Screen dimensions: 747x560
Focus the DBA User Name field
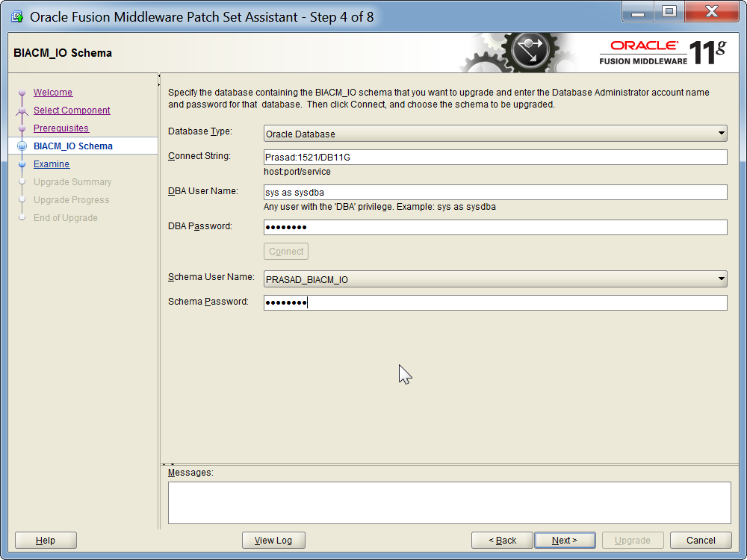495,193
